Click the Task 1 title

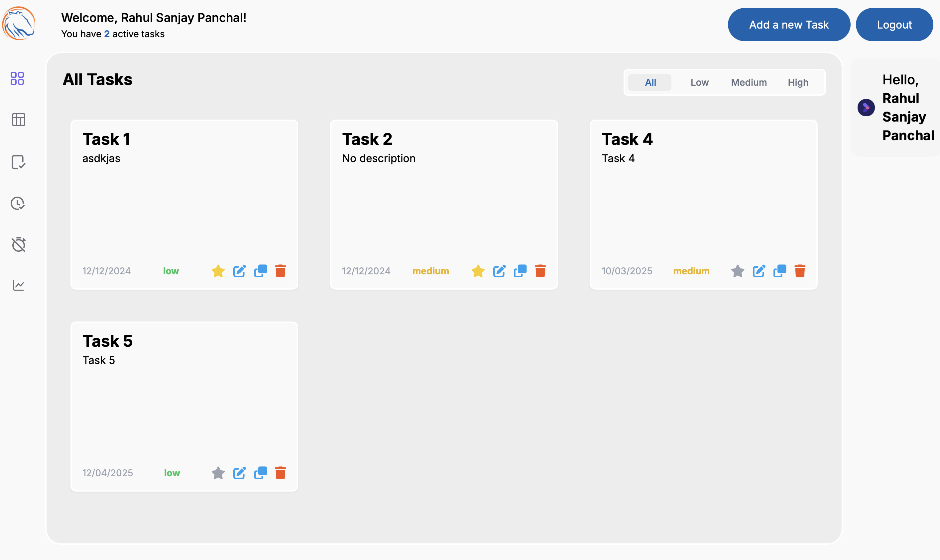(x=106, y=139)
